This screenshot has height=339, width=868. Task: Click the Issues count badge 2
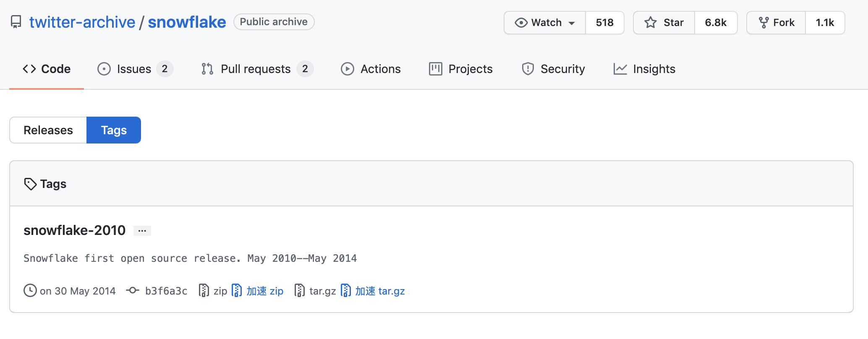(x=165, y=69)
